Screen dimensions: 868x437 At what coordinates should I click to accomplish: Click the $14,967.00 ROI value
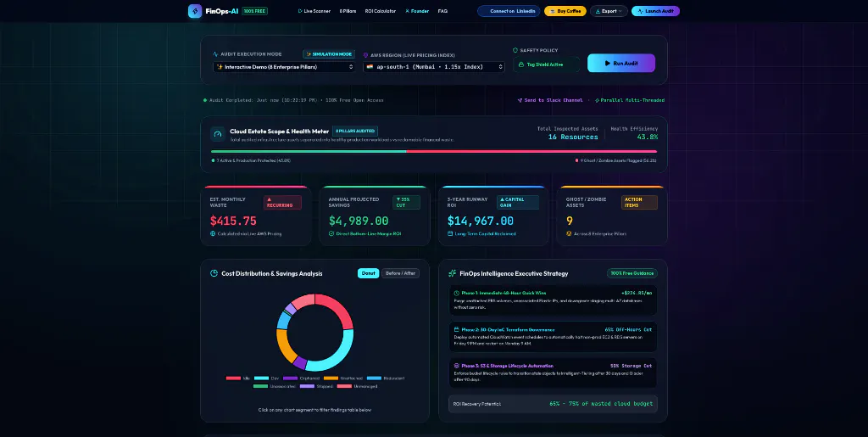(481, 221)
